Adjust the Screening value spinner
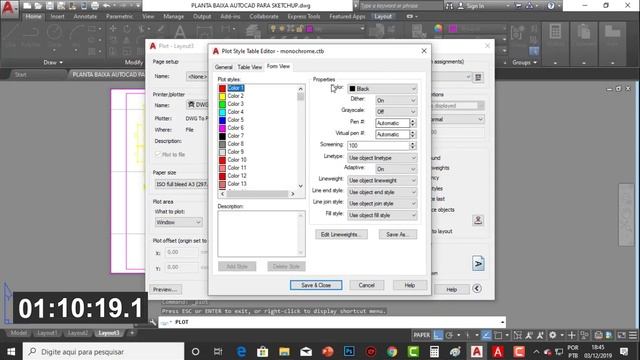640x360 pixels. pyautogui.click(x=413, y=146)
